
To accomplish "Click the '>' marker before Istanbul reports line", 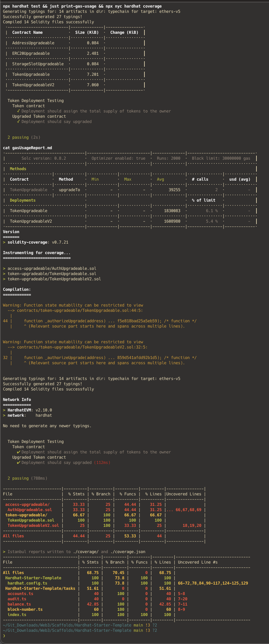I will pyautogui.click(x=4, y=552).
